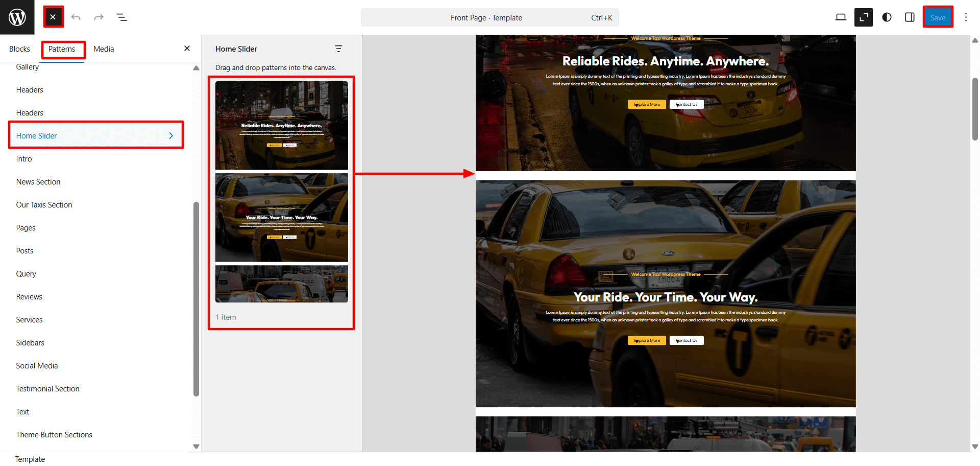This screenshot has height=466, width=980.
Task: Open the laptop preview view icon
Action: (x=841, y=17)
